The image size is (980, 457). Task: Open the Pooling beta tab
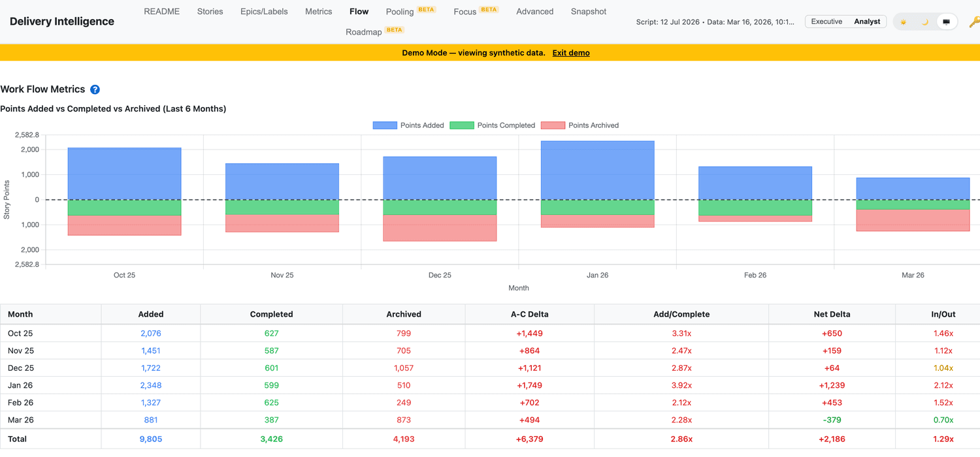coord(411,12)
